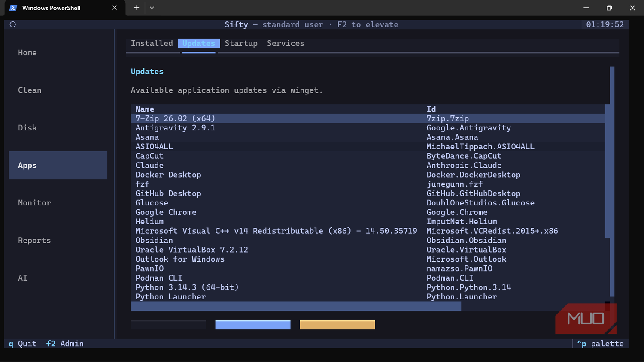The image size is (644, 362).
Task: Select the Glucose row
Action: click(368, 203)
